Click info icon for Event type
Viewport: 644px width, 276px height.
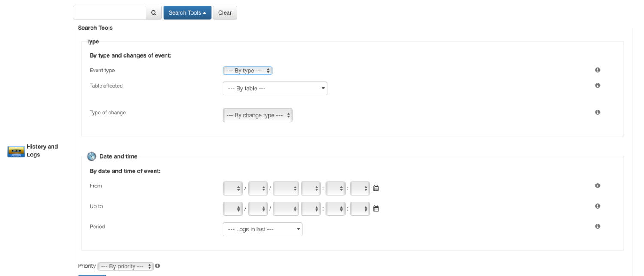[x=598, y=70]
